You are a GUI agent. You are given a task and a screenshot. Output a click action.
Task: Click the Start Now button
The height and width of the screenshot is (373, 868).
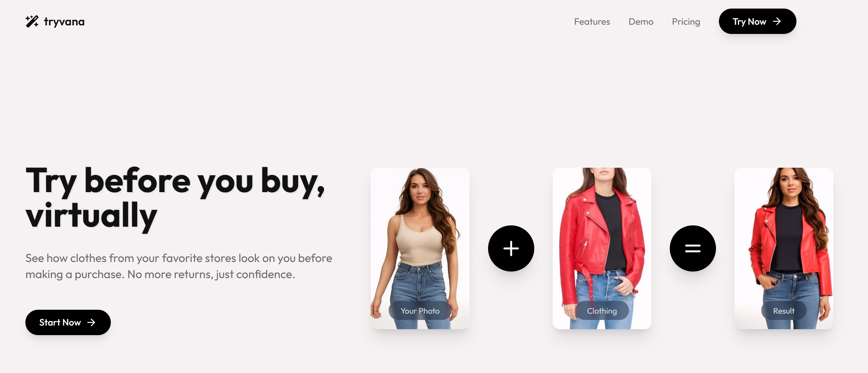coord(68,323)
